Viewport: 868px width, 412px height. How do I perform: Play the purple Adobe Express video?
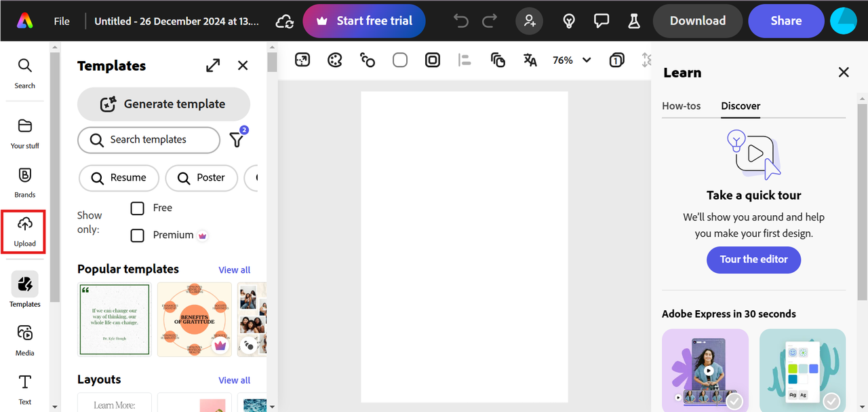coord(705,371)
